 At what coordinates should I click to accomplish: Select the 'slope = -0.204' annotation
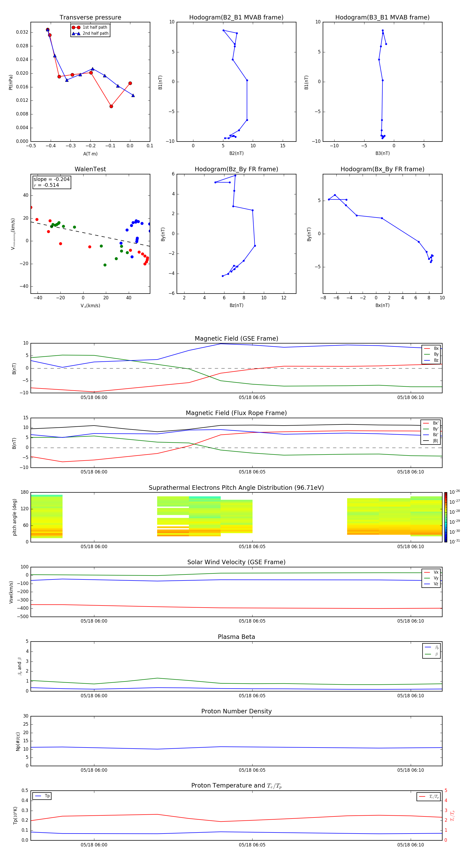(52, 179)
